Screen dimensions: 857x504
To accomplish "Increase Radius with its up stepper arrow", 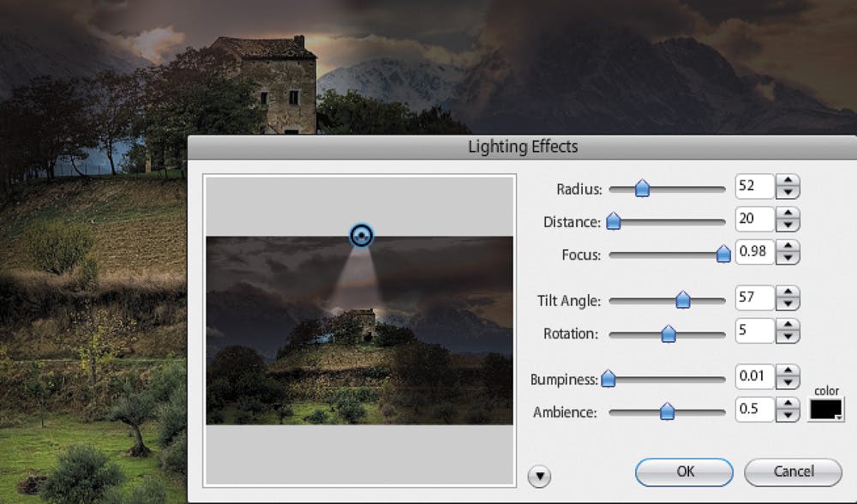I will click(x=788, y=180).
